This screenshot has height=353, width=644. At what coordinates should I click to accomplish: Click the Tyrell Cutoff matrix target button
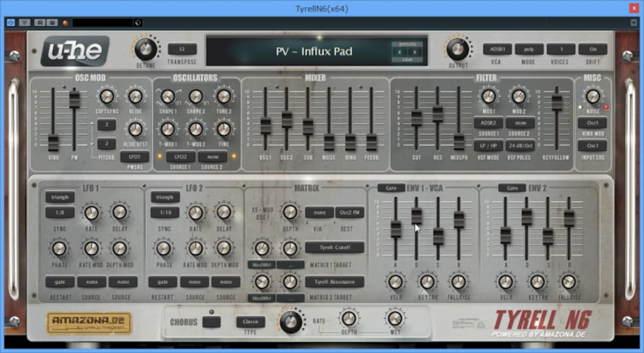335,247
